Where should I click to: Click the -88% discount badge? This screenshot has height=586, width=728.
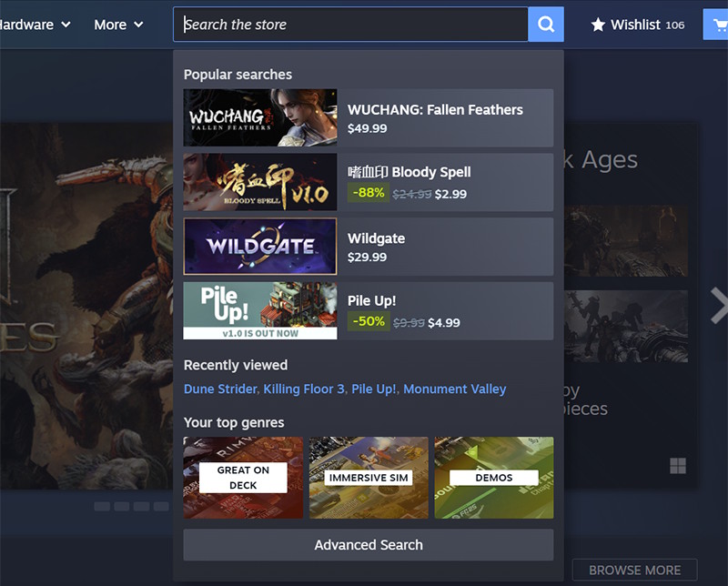click(x=369, y=193)
